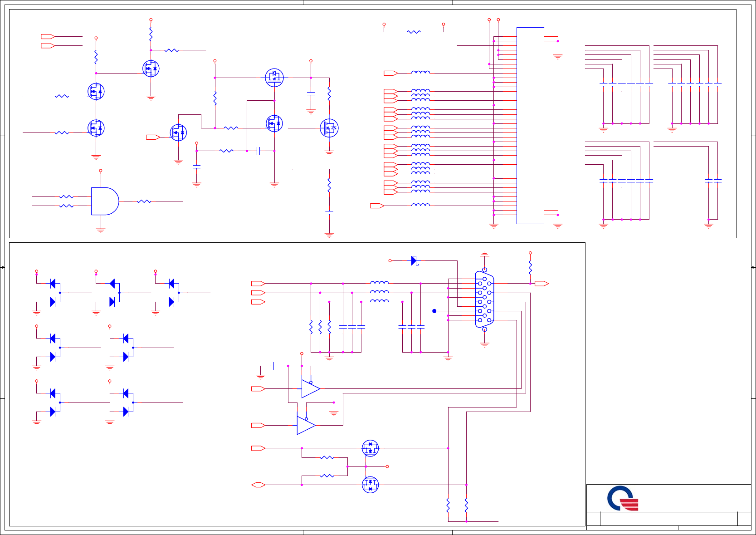Select the topmost inductor in the inductor column

(420, 72)
